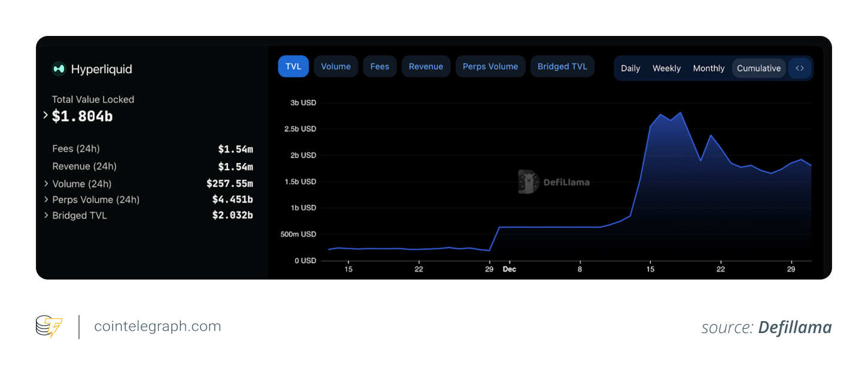Image resolution: width=868 pixels, height=375 pixels.
Task: Toggle the Volume chart metric
Action: (x=336, y=66)
